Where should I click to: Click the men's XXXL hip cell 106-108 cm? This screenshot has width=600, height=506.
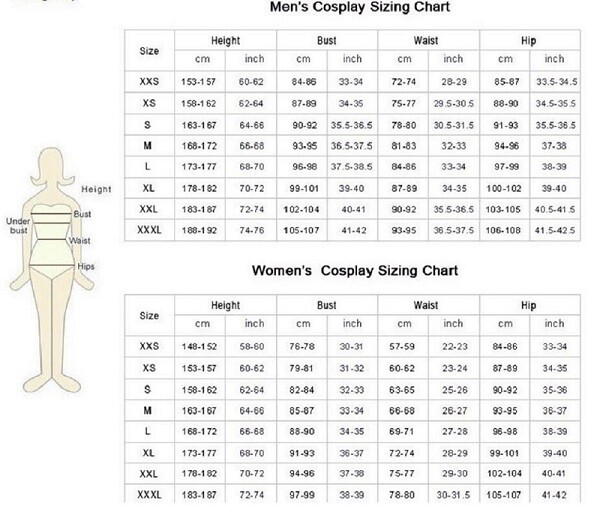pos(501,233)
